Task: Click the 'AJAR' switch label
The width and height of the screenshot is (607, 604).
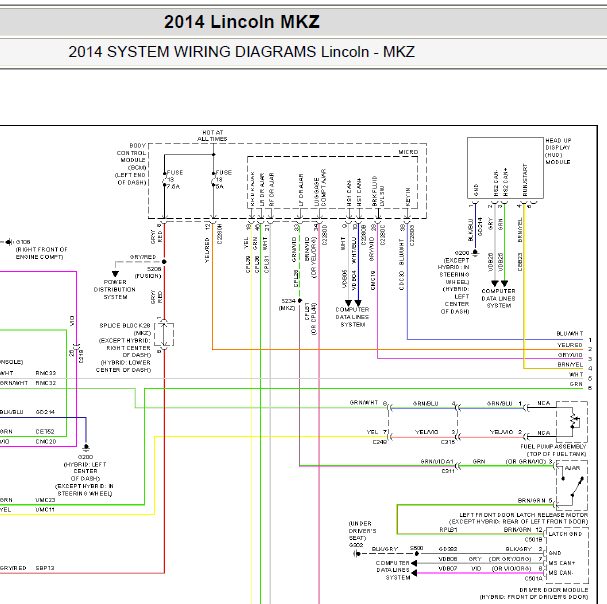Action: tap(572, 468)
